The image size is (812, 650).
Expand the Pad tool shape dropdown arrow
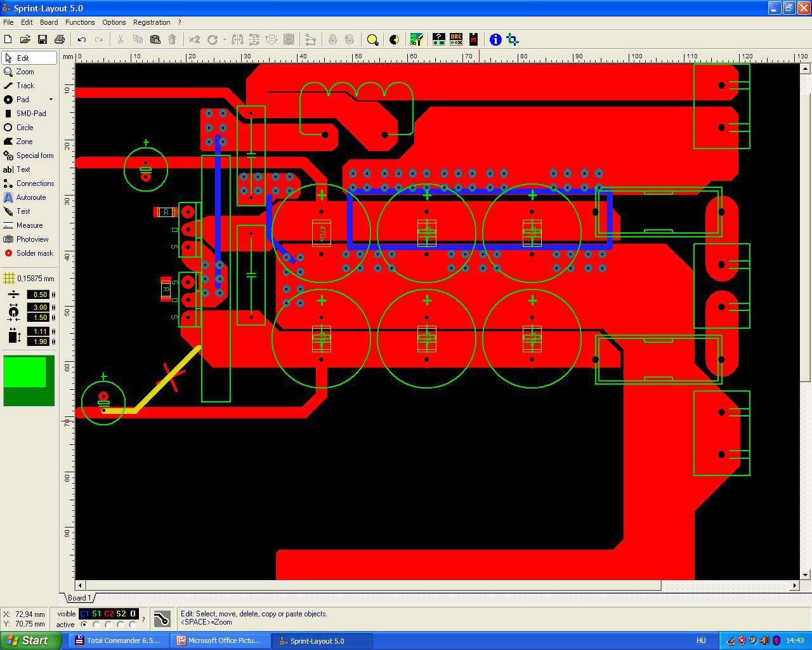[x=51, y=100]
